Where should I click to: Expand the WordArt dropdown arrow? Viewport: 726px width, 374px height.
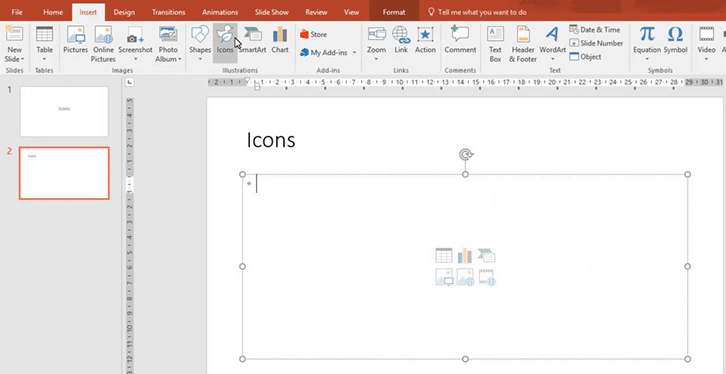coord(552,59)
